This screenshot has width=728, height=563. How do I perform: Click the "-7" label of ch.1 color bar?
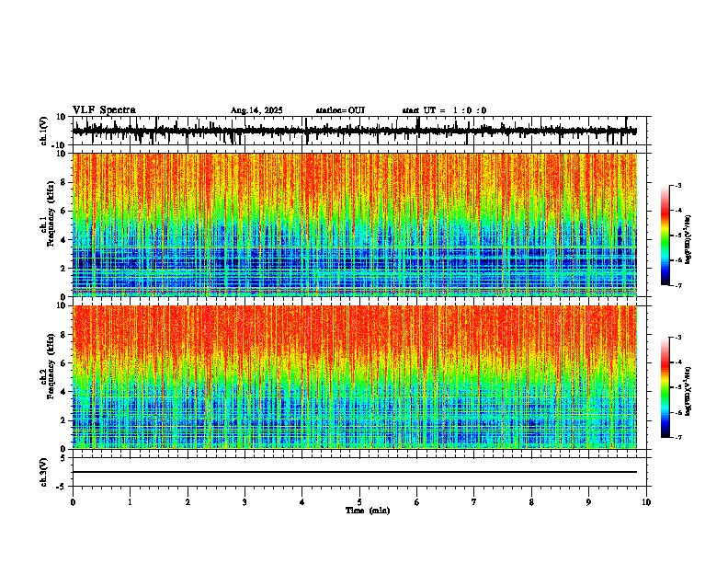click(677, 286)
